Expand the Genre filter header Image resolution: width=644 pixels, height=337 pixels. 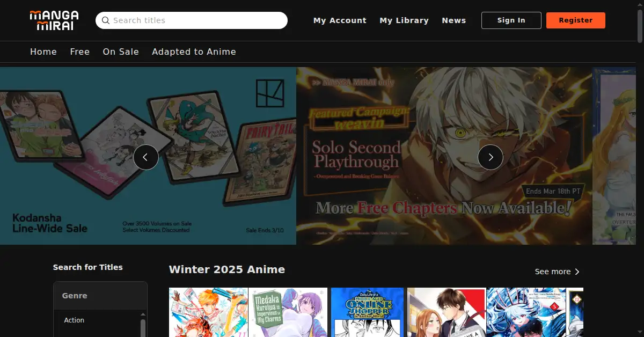100,296
